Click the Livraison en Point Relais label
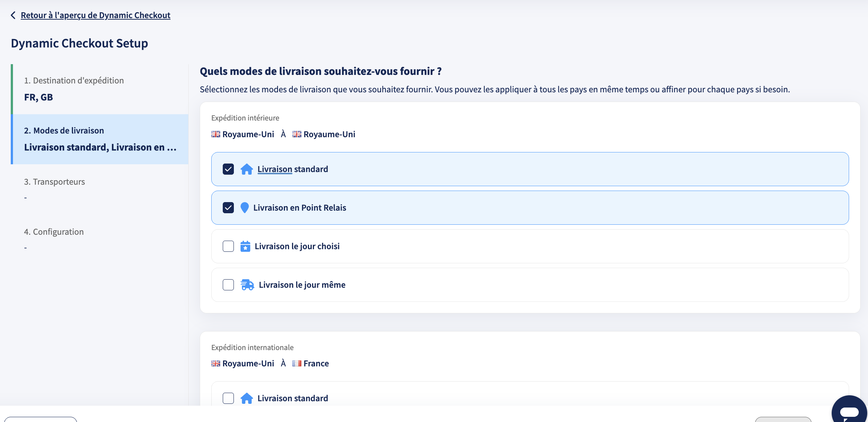 [300, 208]
